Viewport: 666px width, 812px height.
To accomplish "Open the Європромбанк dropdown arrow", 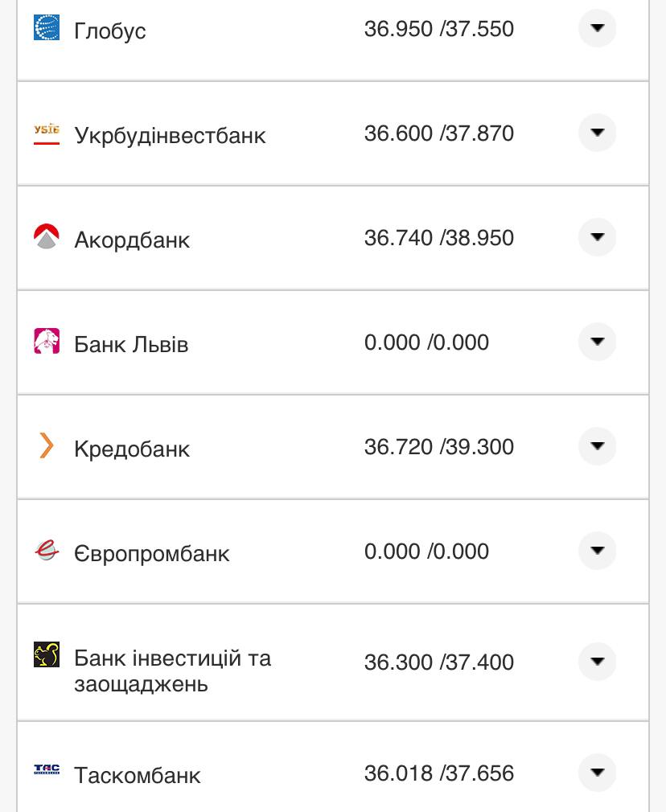I will (x=597, y=551).
